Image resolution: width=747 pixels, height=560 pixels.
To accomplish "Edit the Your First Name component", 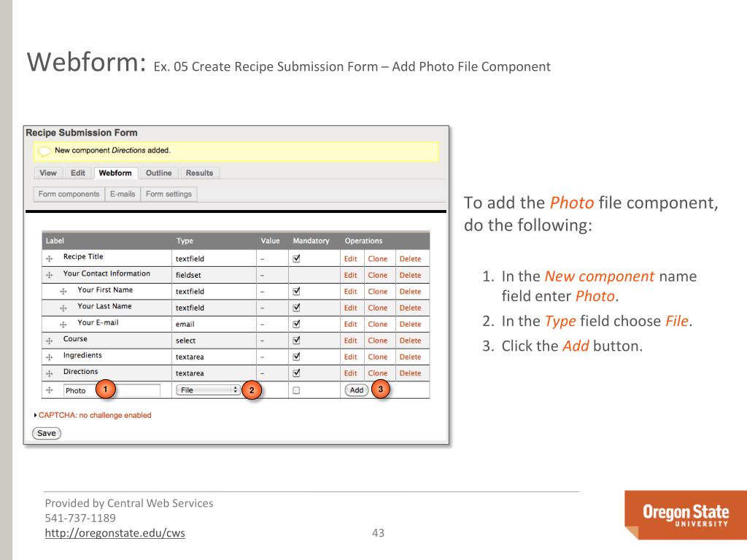I will pyautogui.click(x=351, y=291).
